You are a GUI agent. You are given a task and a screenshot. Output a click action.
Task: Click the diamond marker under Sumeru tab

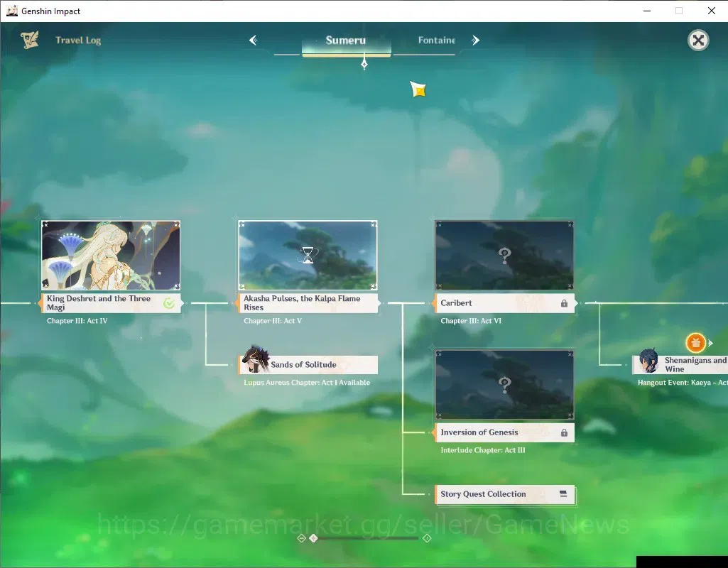[364, 64]
